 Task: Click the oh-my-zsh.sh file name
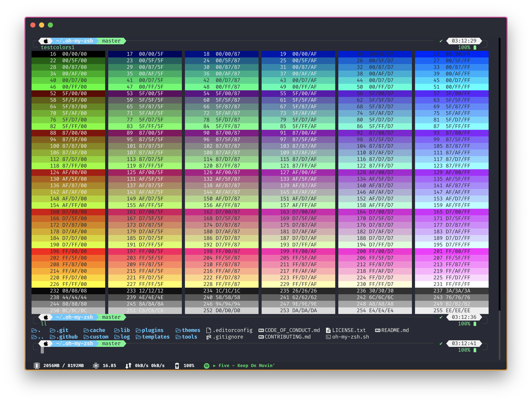350,337
